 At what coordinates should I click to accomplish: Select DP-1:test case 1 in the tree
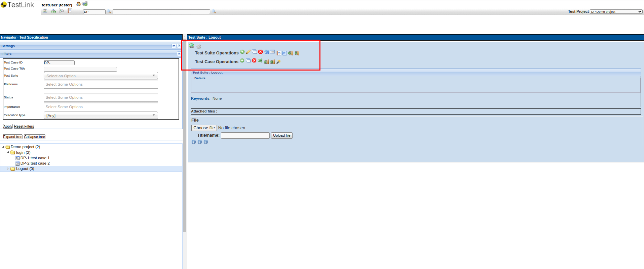(35, 158)
